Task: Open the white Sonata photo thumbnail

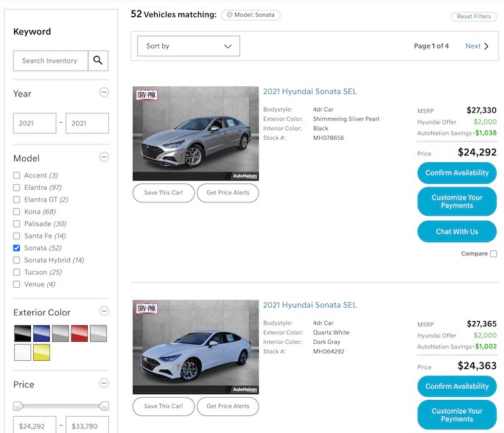Action: [196, 347]
